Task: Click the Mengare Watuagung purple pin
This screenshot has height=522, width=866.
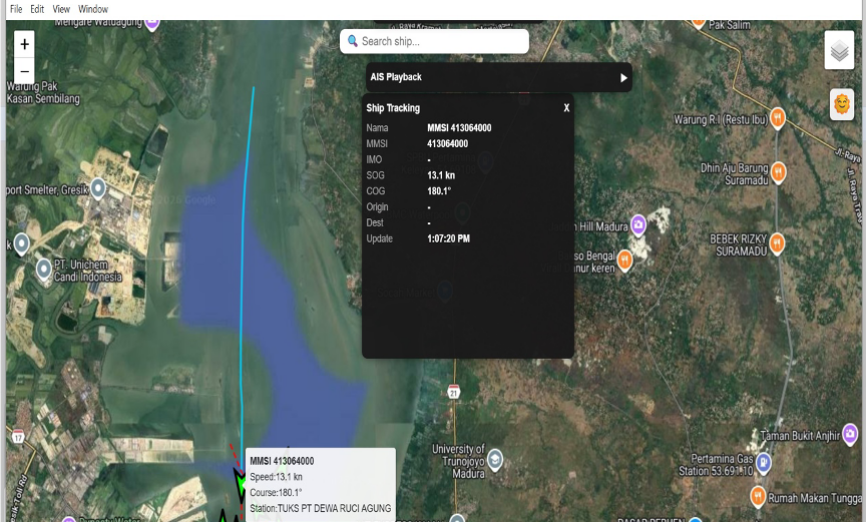Action: (152, 23)
